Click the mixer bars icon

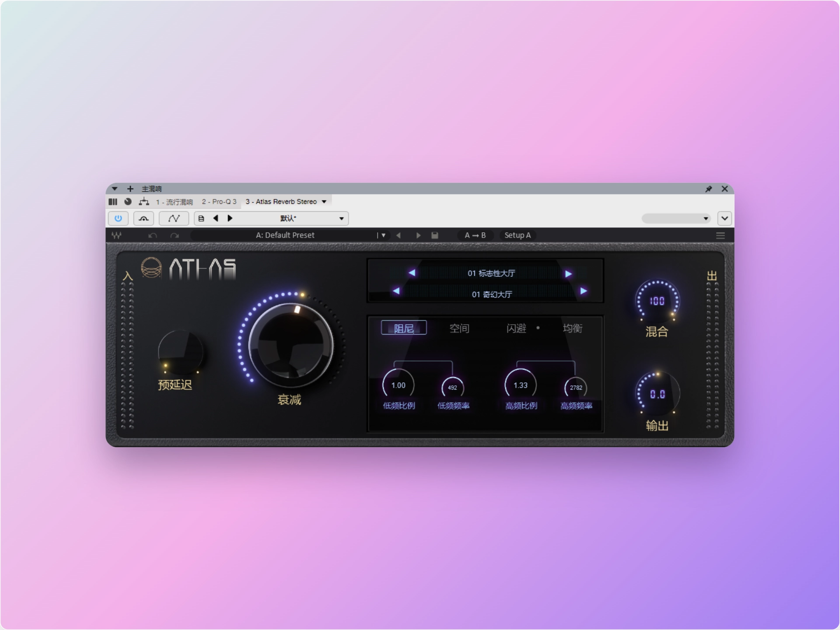click(x=113, y=202)
